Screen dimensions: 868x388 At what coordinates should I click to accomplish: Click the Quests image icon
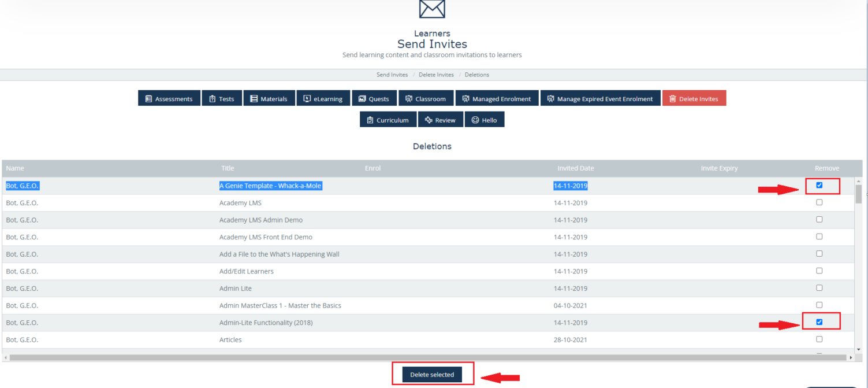[362, 99]
